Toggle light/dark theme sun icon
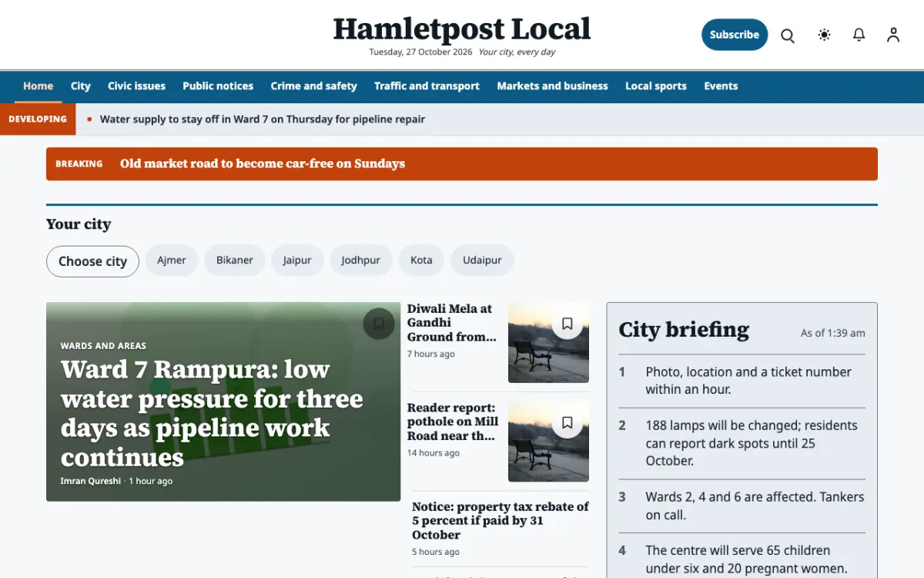924x578 pixels. coord(825,35)
